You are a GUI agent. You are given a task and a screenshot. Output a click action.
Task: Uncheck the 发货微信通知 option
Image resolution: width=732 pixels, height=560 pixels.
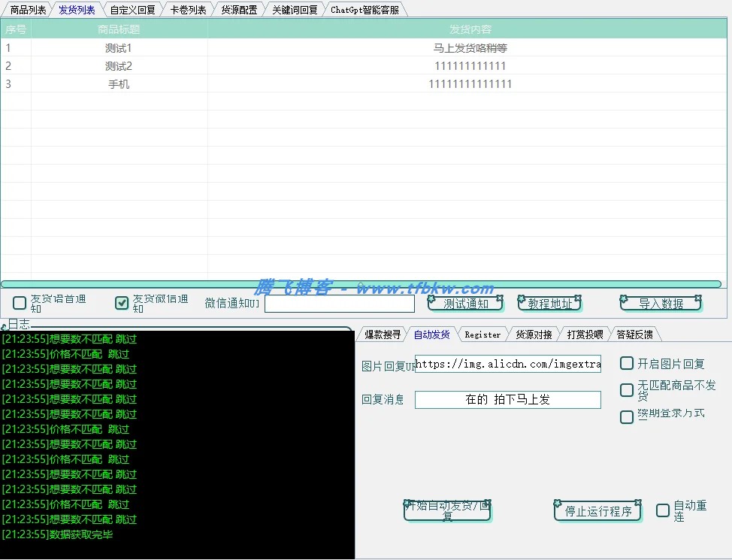[x=121, y=302]
